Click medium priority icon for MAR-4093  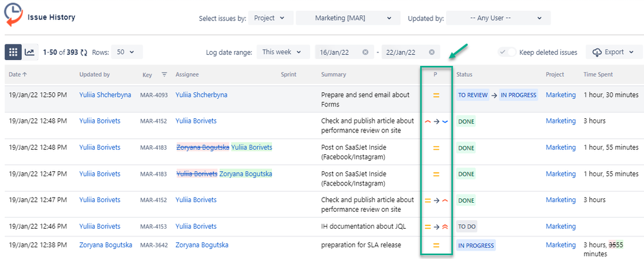(x=436, y=95)
